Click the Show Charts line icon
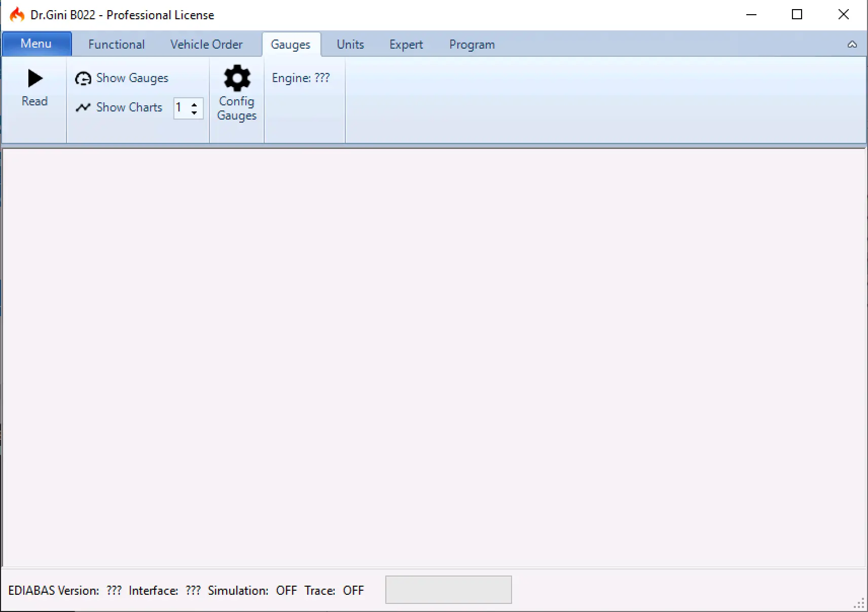Screen dimensions: 868x612 pos(83,107)
